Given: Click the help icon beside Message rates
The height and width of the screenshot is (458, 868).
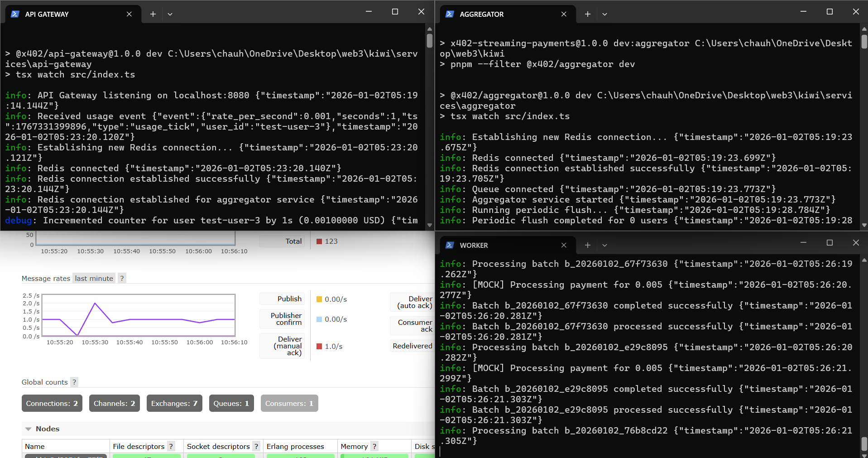Looking at the screenshot, I should [122, 278].
